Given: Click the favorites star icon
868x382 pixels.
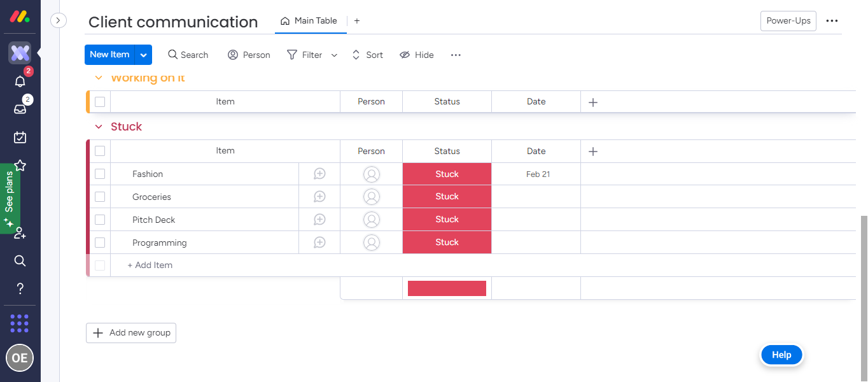Looking at the screenshot, I should click(20, 165).
